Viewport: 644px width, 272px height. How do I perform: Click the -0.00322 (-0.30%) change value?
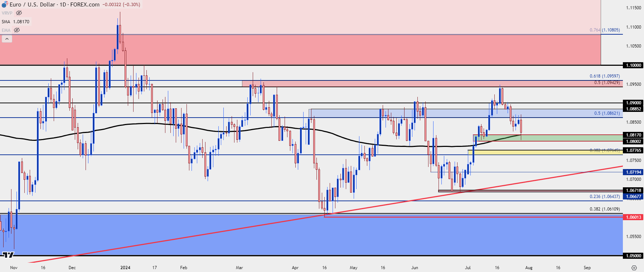[x=121, y=5]
